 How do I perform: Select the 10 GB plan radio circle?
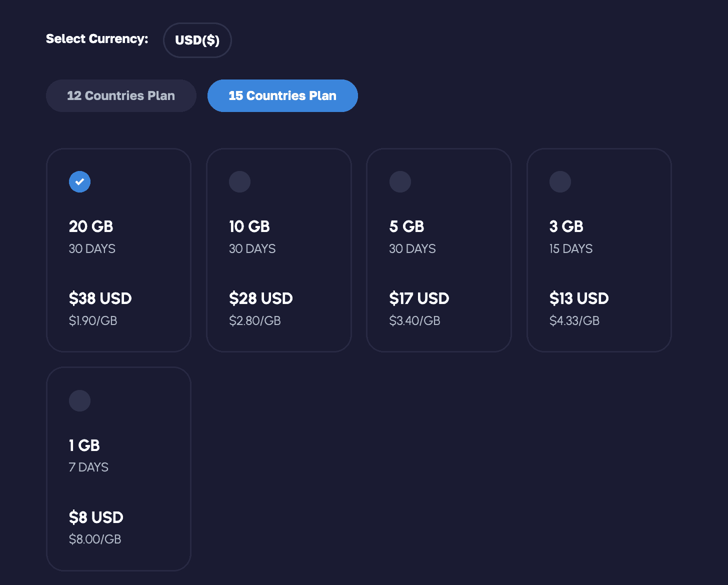239,181
